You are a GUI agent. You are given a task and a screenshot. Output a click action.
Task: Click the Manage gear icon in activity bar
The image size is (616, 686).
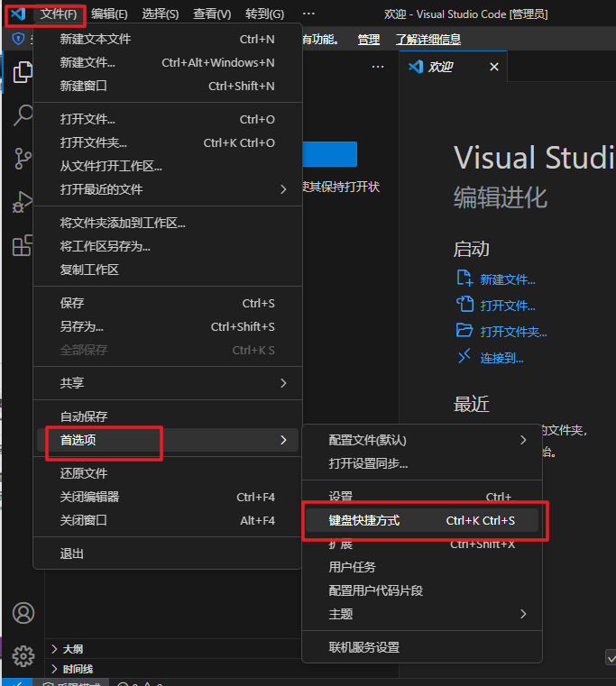tap(23, 656)
